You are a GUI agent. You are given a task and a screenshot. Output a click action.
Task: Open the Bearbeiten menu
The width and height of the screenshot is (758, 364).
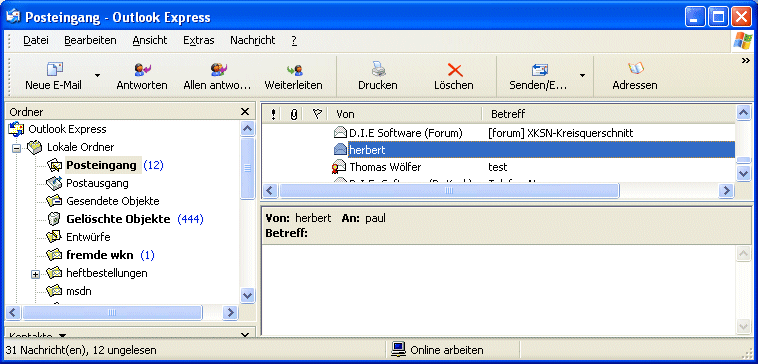click(x=90, y=41)
